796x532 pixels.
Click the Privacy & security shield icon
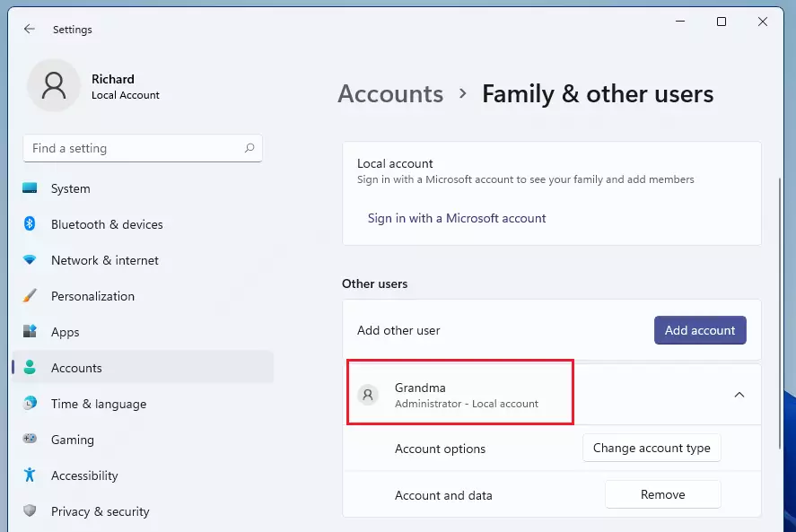click(x=30, y=510)
